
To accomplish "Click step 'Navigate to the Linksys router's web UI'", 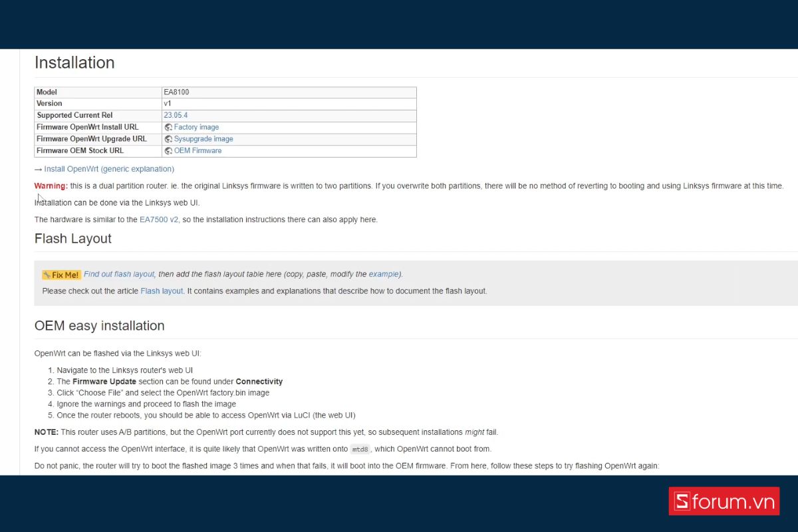I will pos(125,370).
